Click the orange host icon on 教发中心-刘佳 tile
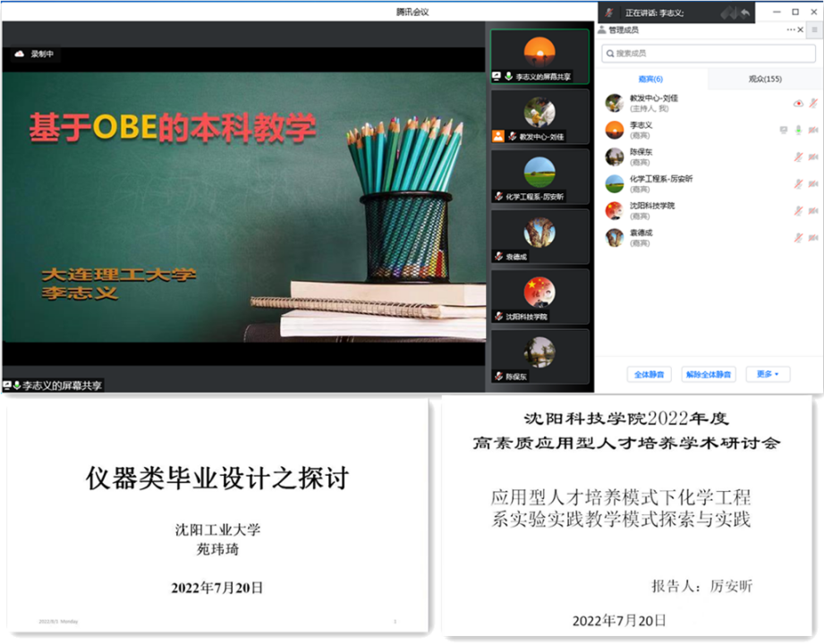 tap(498, 136)
